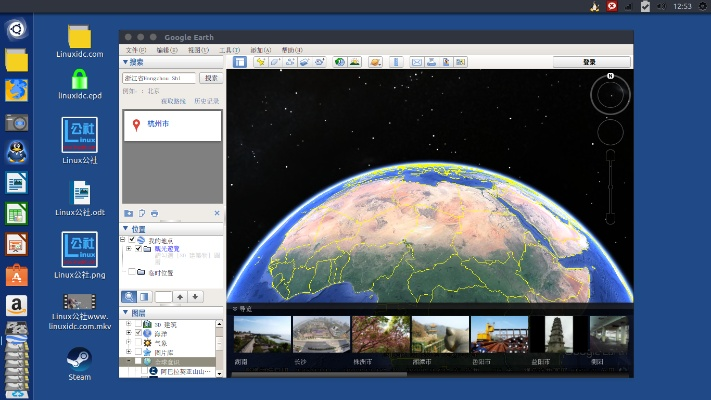Copy search results to My Places folder icon
Screen dimensions: 711x400
(x=129, y=213)
